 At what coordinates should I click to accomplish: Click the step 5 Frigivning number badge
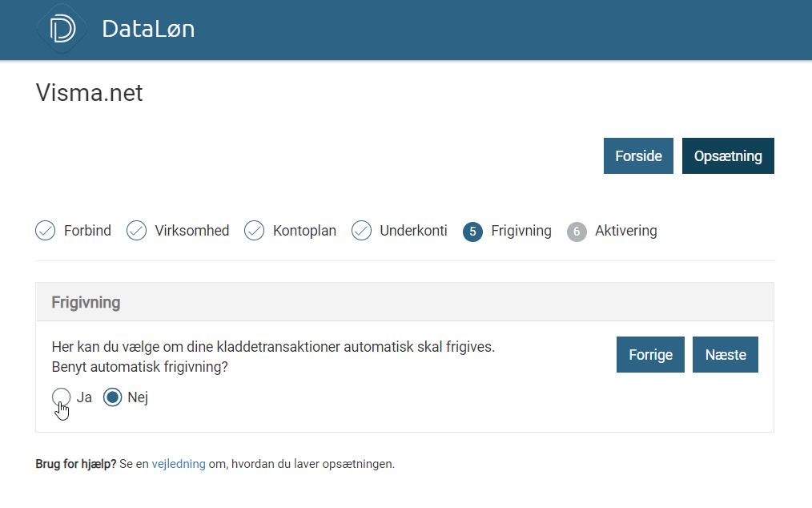coord(472,232)
